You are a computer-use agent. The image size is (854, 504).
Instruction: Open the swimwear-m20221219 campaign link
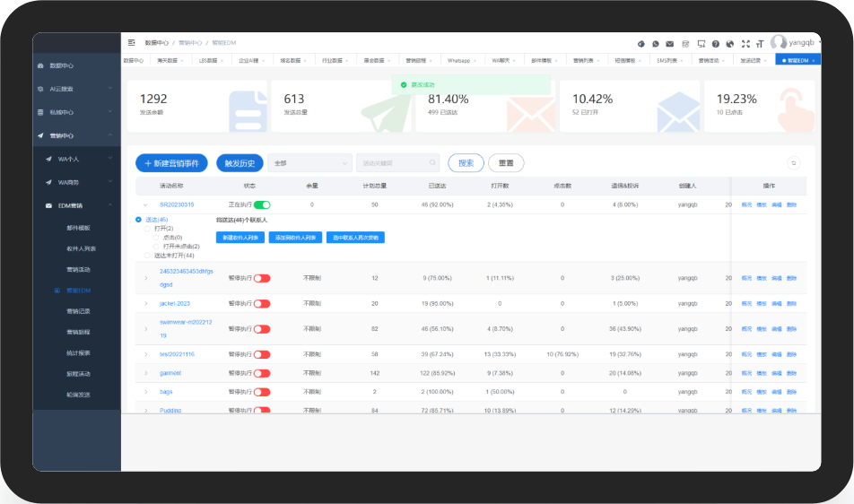click(x=186, y=329)
